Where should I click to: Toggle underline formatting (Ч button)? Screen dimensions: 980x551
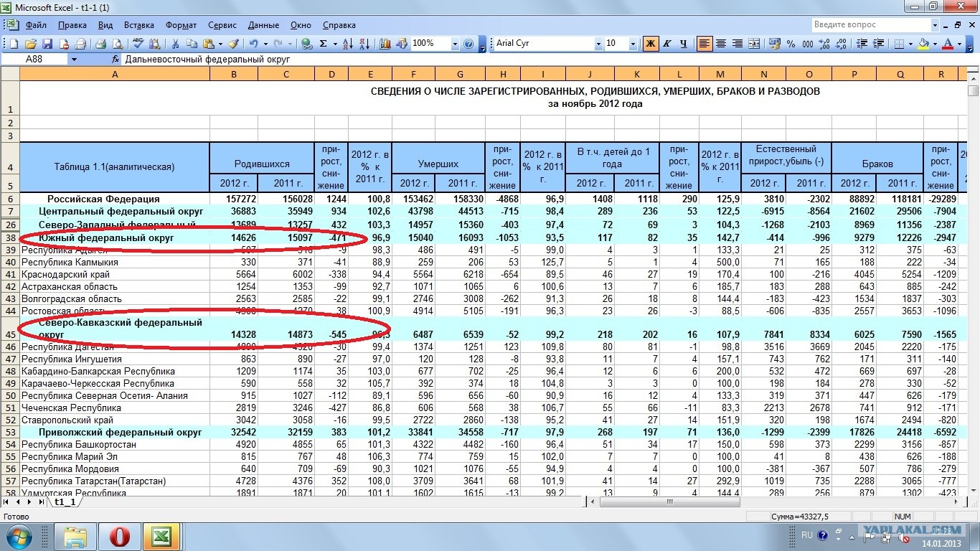point(683,44)
